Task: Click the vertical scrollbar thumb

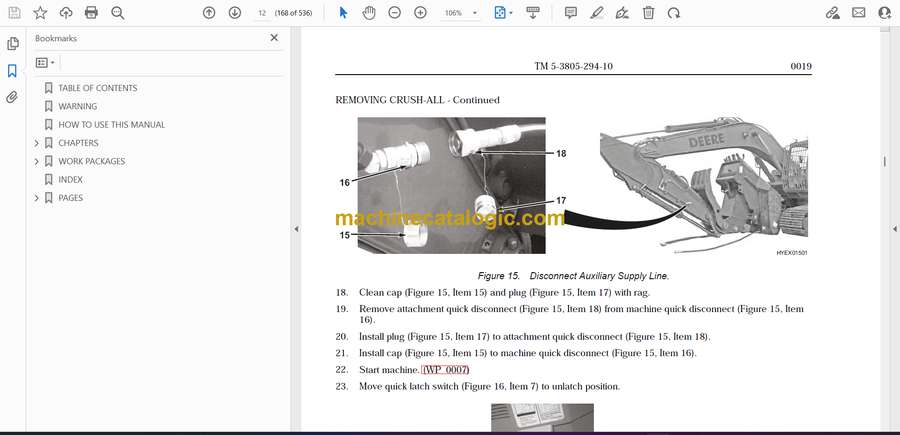Action: 885,162
